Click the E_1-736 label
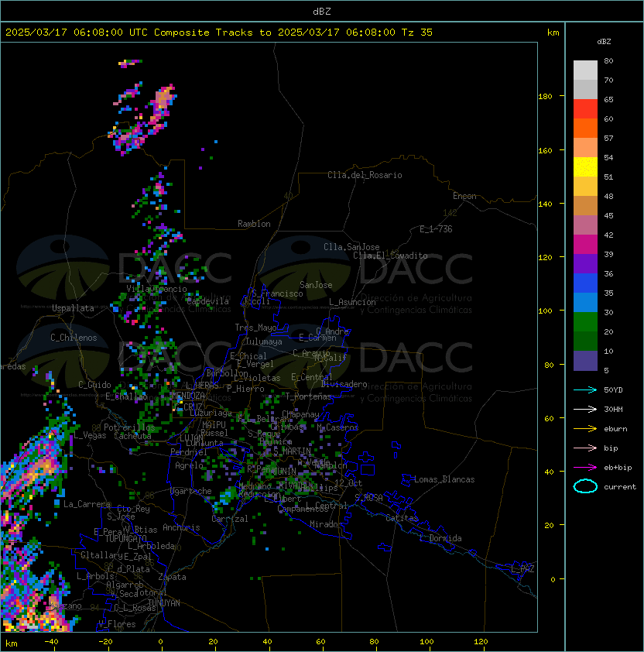Viewport: 644px width, 652px height. (x=436, y=229)
